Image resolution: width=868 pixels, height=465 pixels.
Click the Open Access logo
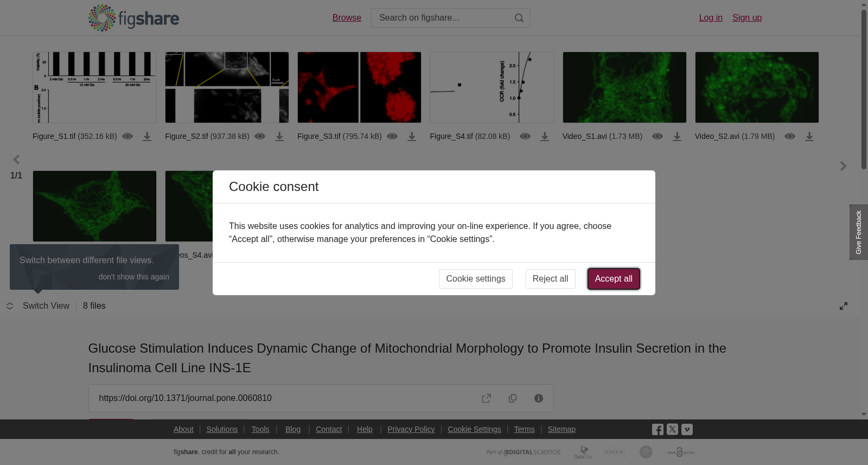click(x=681, y=452)
